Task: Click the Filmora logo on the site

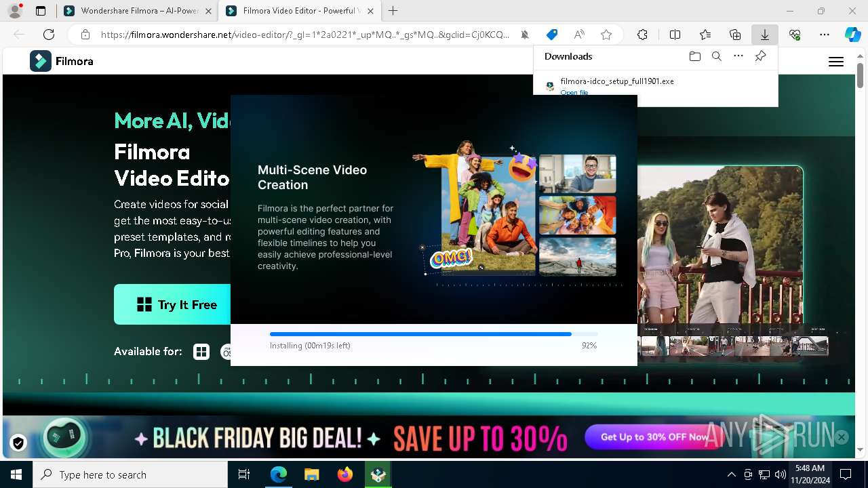Action: coord(62,61)
